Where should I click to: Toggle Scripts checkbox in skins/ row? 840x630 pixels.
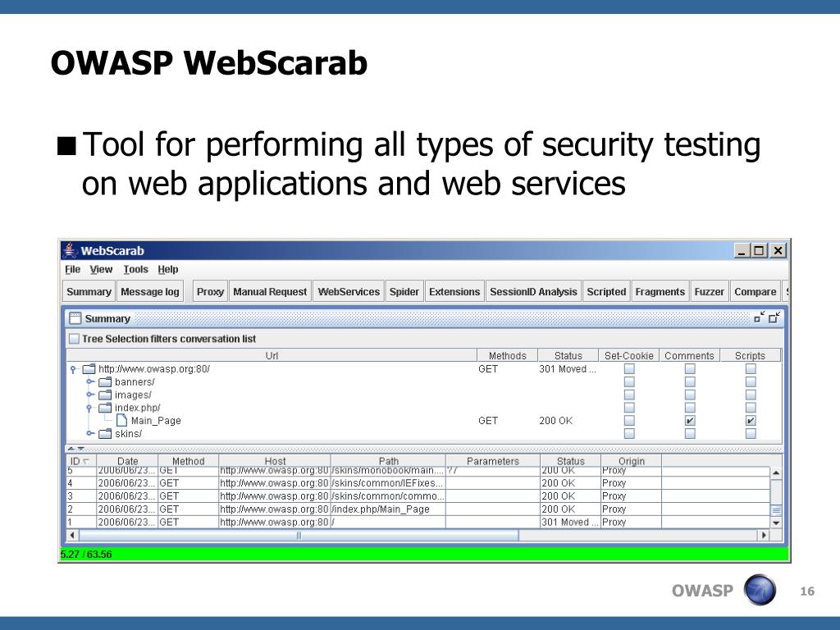pyautogui.click(x=751, y=433)
